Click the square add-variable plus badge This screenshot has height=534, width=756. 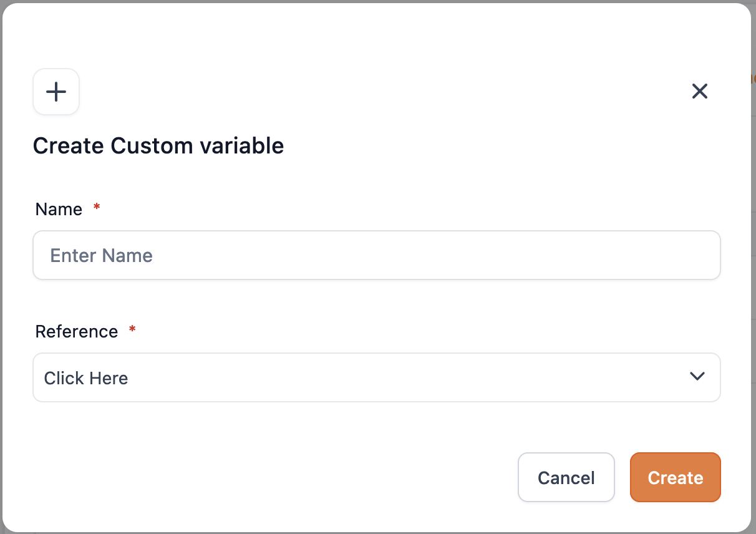56,92
